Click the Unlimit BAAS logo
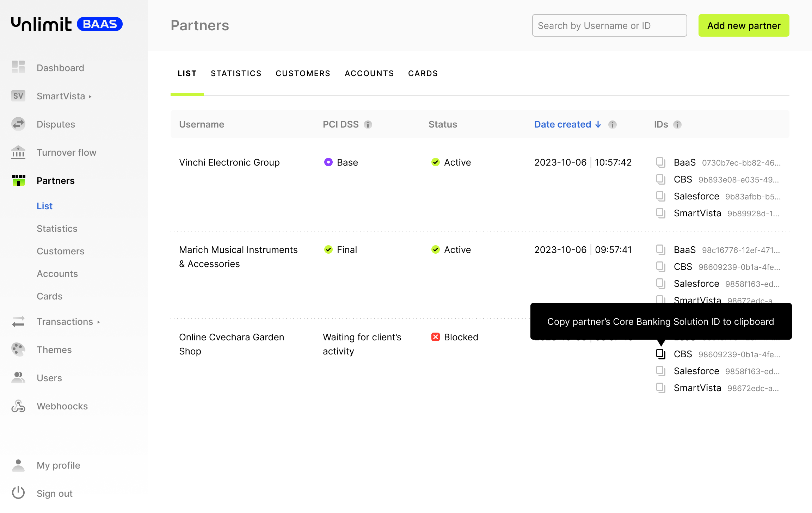 (x=67, y=24)
